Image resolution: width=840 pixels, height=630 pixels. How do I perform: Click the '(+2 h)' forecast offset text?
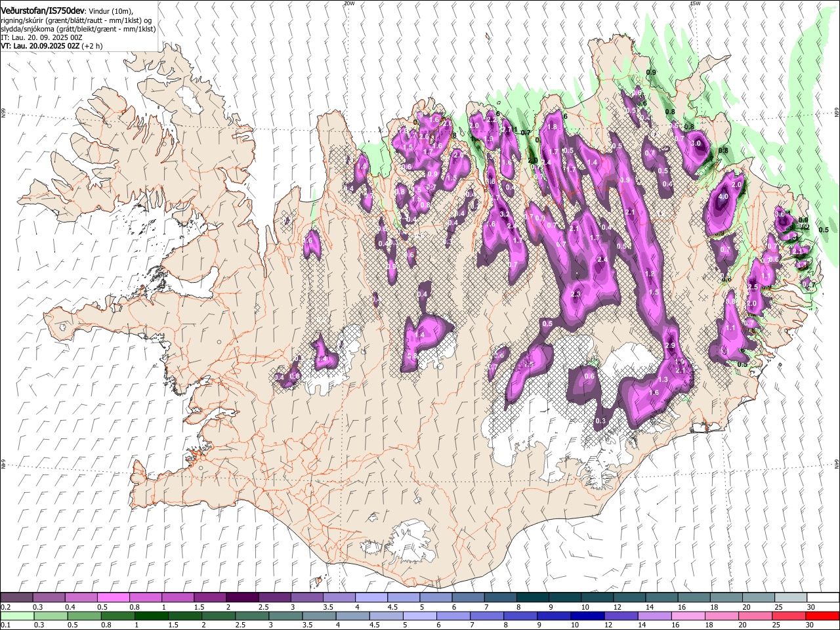[92, 47]
